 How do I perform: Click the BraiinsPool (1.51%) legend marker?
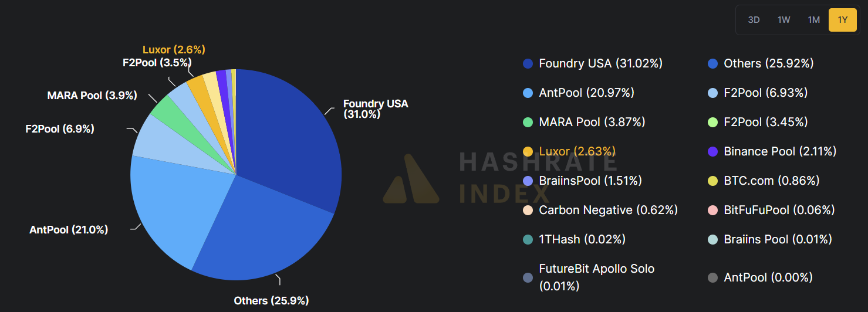[528, 181]
